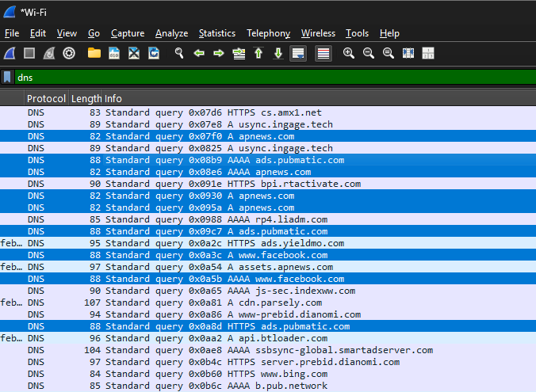
Task: Reset text to normal size
Action: [x=389, y=53]
